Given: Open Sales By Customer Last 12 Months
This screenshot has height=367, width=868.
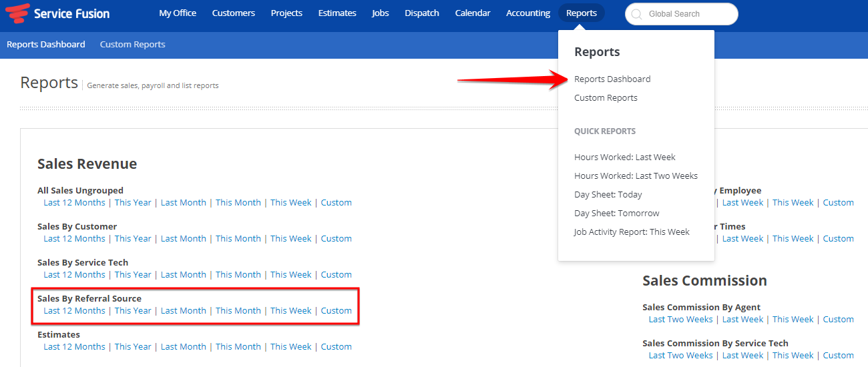Looking at the screenshot, I should (74, 239).
